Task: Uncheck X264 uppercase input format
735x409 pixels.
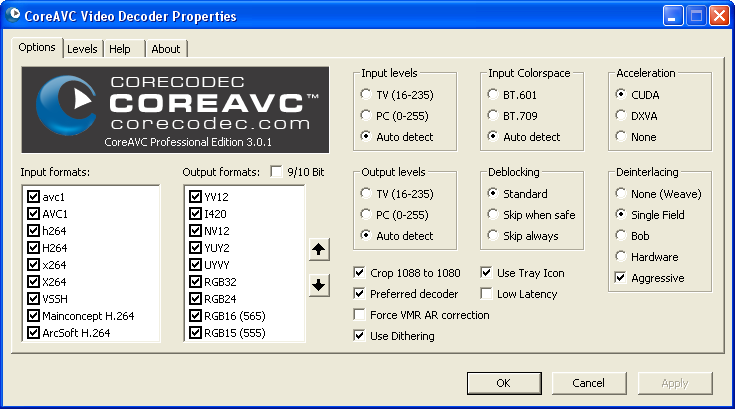Action: 33,282
